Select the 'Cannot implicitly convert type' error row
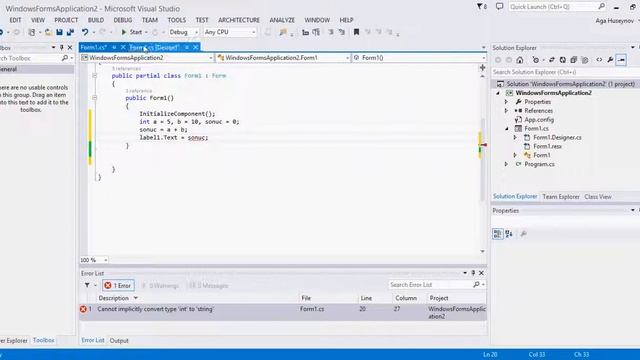Viewport: 640px width, 360px height. click(x=283, y=312)
